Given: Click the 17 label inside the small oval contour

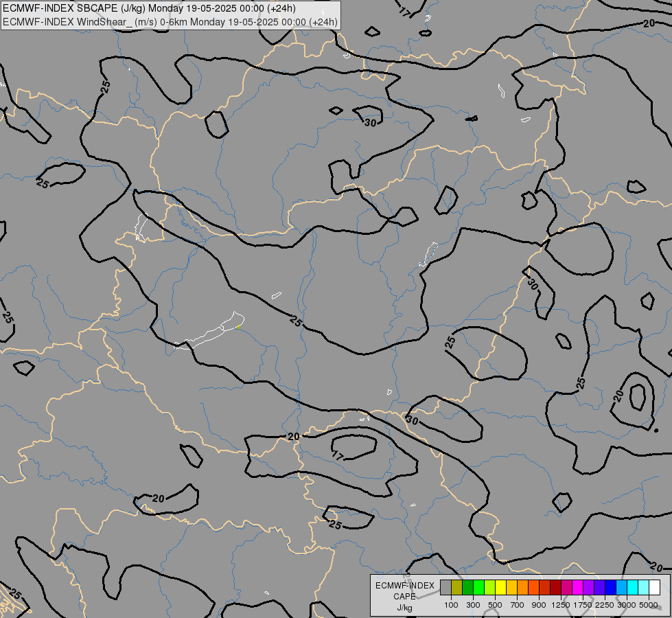Looking at the screenshot, I should 338,456.
